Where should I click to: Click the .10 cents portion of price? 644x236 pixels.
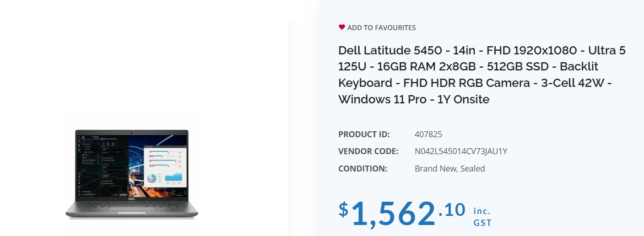453,210
